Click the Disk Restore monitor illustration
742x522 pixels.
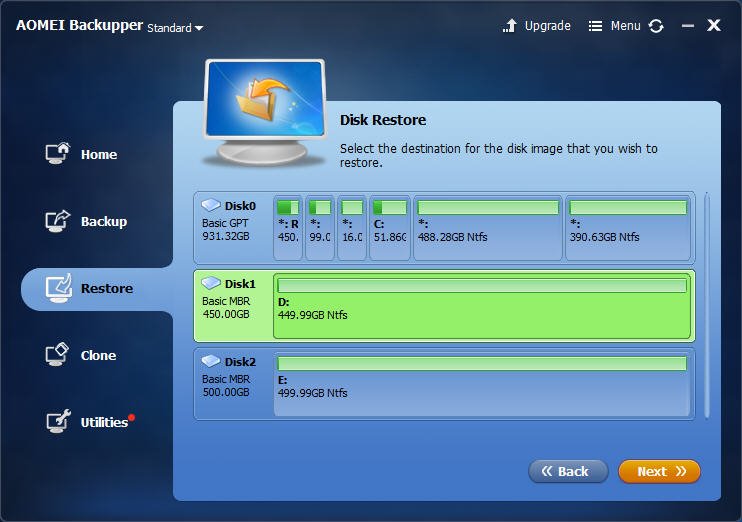pyautogui.click(x=265, y=112)
